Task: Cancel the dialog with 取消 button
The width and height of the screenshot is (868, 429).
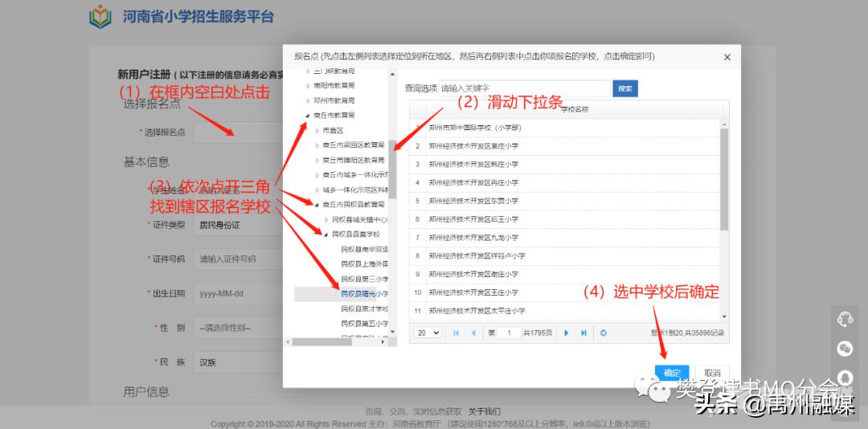Action: (x=711, y=373)
